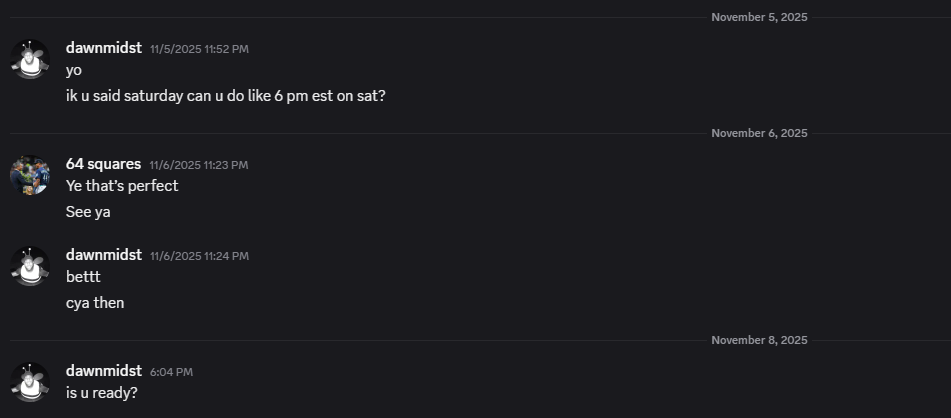
Task: Click the "See ya" message
Action: coord(88,212)
